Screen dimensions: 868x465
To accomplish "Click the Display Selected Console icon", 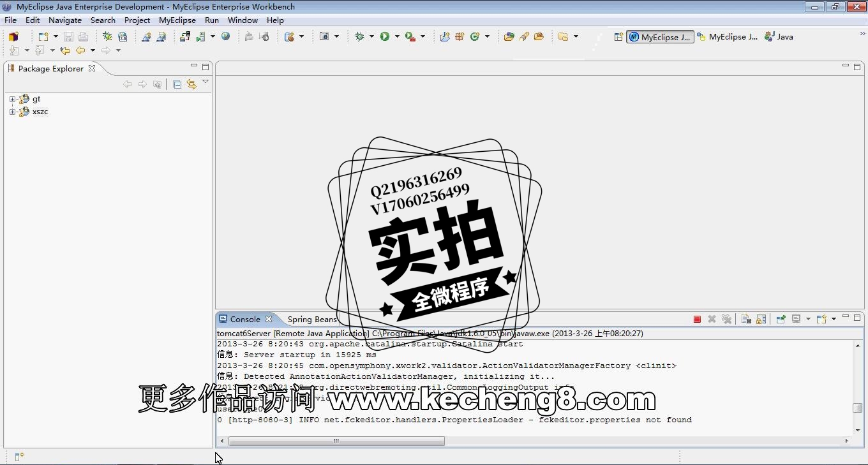I will coord(796,319).
